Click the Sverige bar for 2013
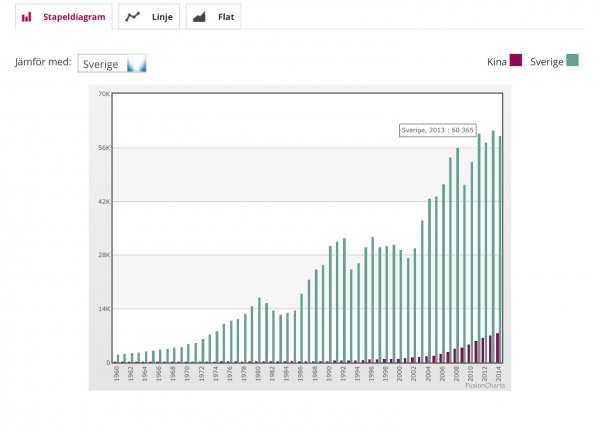Image resolution: width=600 pixels, height=432 pixels. [493, 250]
